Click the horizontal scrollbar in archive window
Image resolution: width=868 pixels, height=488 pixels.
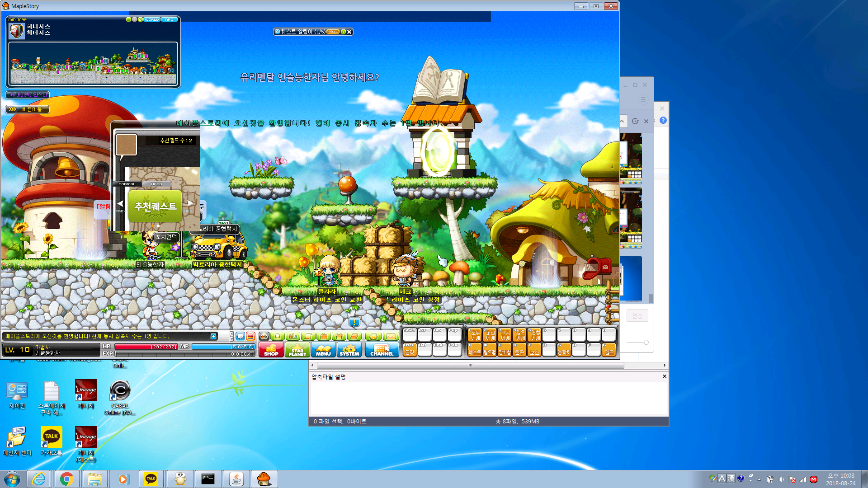[470, 365]
